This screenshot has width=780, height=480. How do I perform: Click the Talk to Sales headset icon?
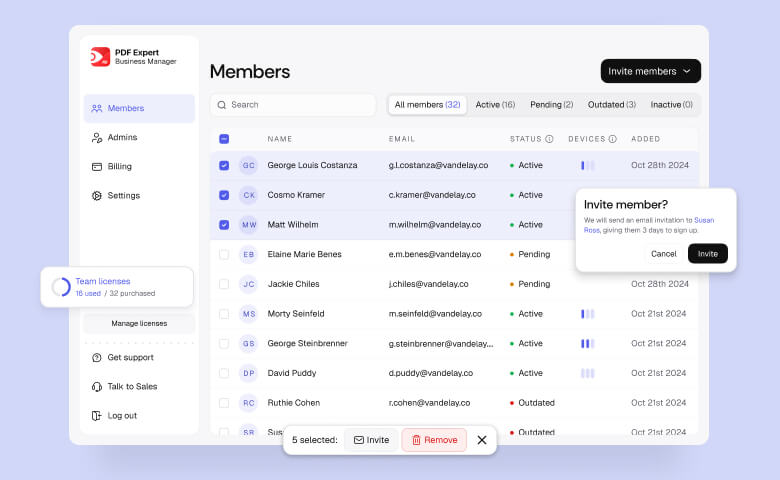pos(97,386)
